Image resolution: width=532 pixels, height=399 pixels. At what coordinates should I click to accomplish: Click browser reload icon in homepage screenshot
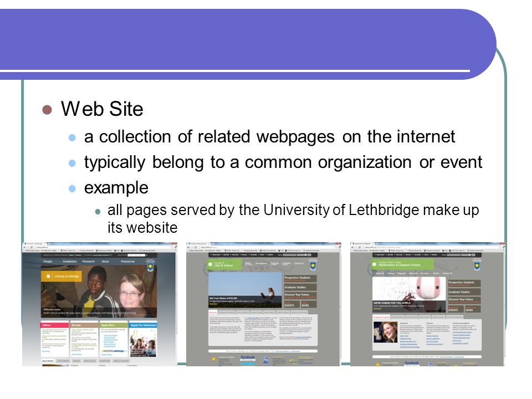33,247
